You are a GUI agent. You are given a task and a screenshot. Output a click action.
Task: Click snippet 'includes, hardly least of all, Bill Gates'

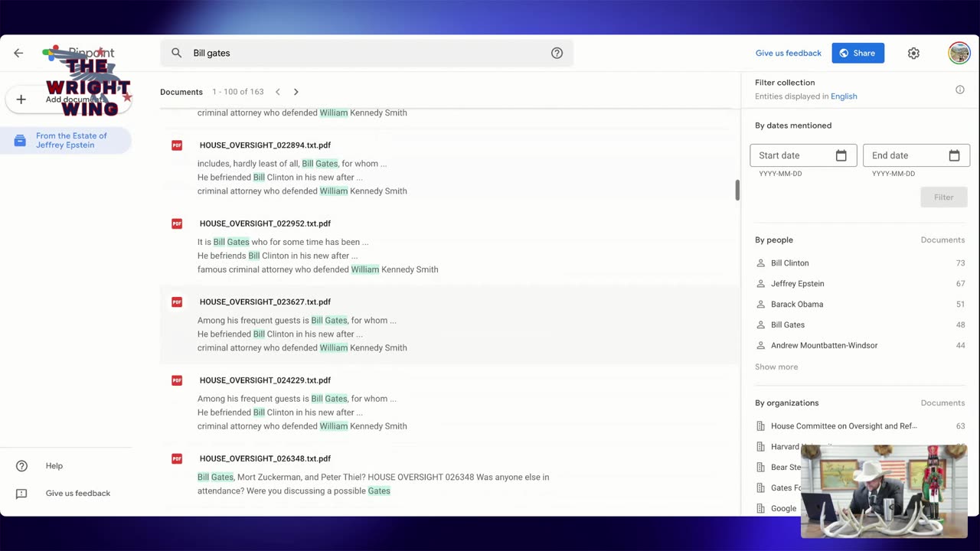(x=292, y=164)
